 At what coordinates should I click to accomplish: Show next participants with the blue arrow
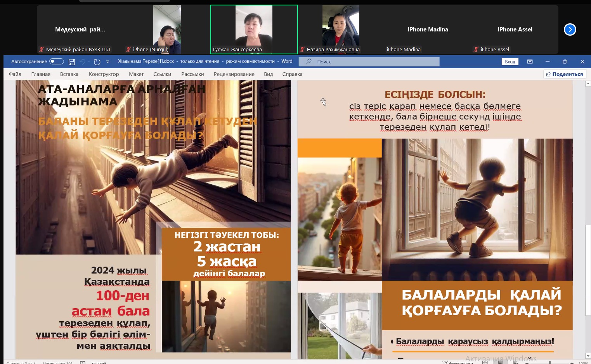[x=570, y=29]
